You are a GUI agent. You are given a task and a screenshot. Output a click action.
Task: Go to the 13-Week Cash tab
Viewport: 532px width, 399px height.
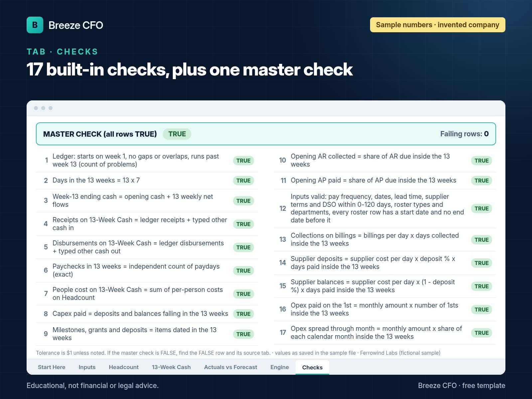pos(171,367)
